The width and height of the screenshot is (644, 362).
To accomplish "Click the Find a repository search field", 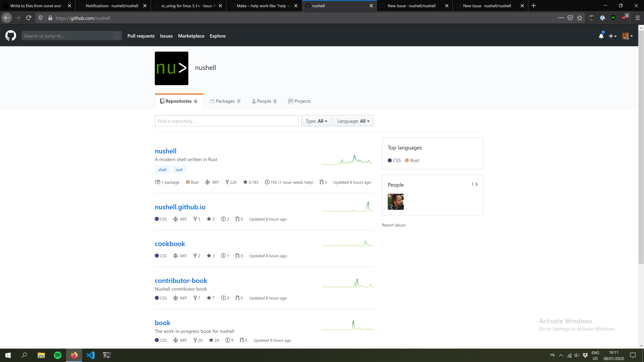I will (227, 121).
